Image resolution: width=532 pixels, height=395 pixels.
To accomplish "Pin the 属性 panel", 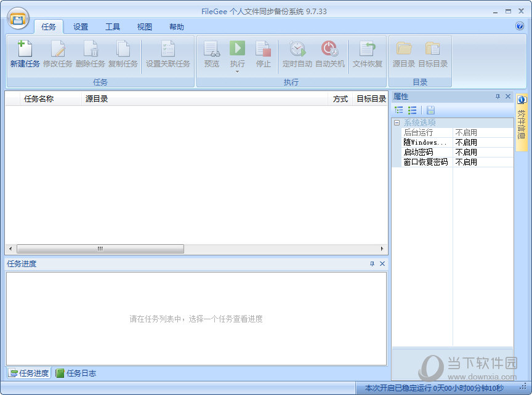I will (x=498, y=97).
